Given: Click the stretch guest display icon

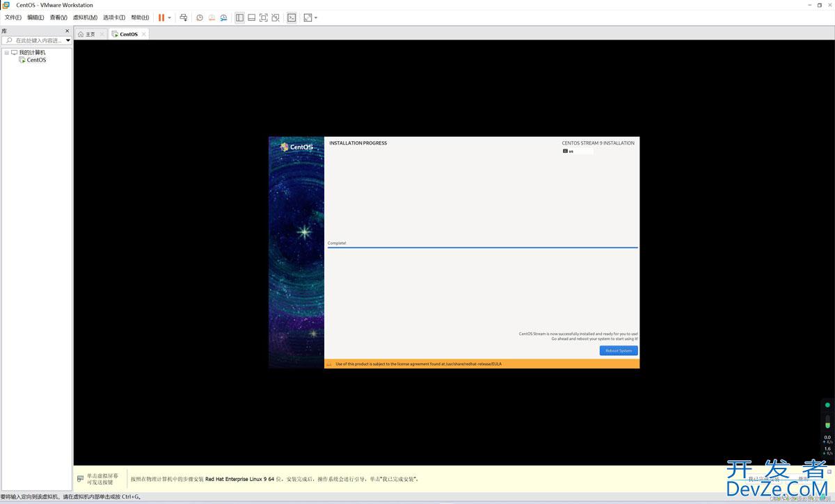Looking at the screenshot, I should click(308, 17).
